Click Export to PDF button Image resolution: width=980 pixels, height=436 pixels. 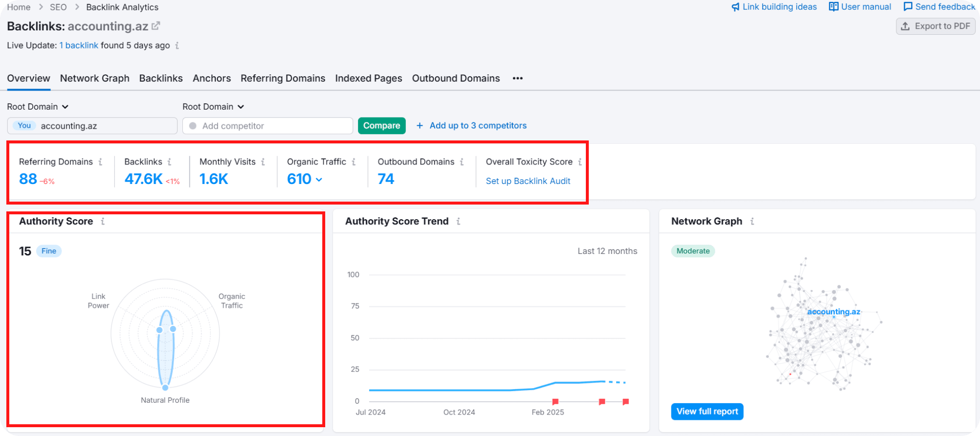click(x=935, y=26)
